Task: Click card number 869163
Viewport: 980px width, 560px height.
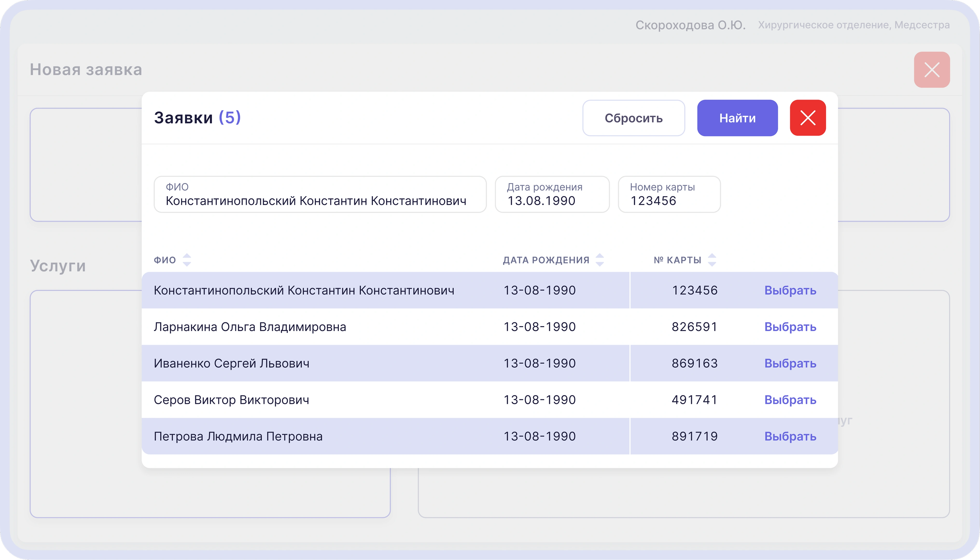Action: pyautogui.click(x=695, y=363)
